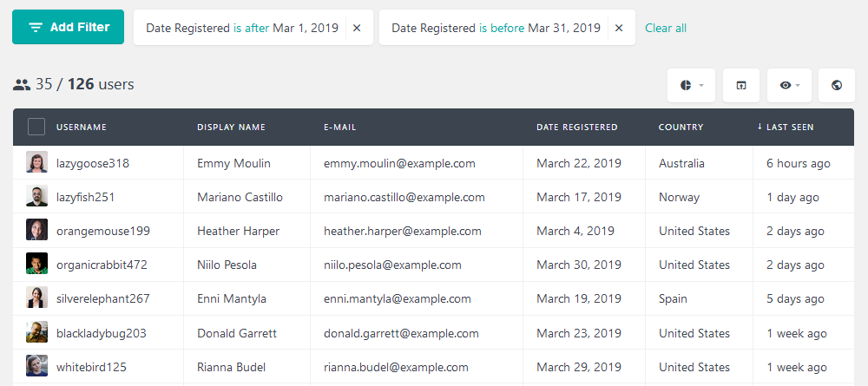Click the avatar of lazyfish251
This screenshot has height=386, width=868.
(x=36, y=196)
